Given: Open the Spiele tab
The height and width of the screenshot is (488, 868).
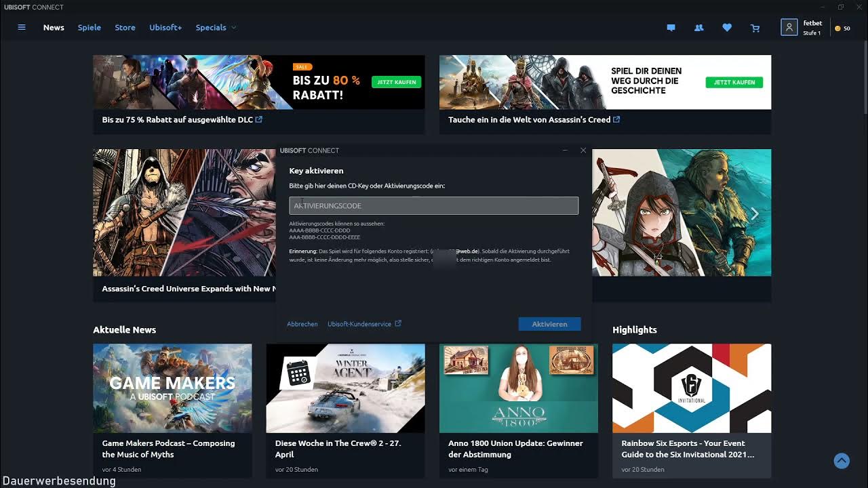Looking at the screenshot, I should [x=89, y=28].
